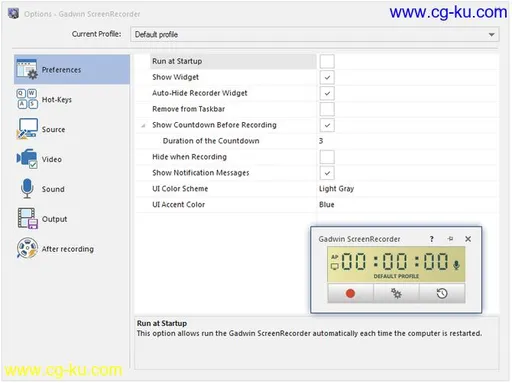This screenshot has height=383, width=512.
Task: Select the Hide when Recording label
Action: tap(189, 157)
